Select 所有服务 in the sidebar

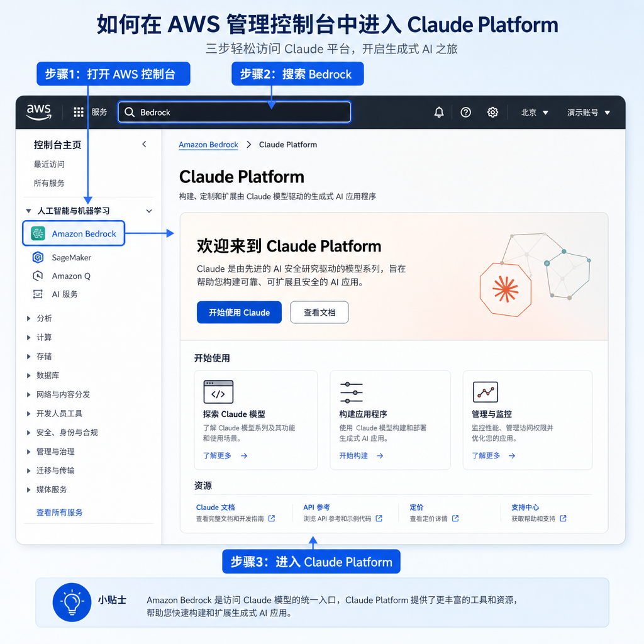coord(49,183)
